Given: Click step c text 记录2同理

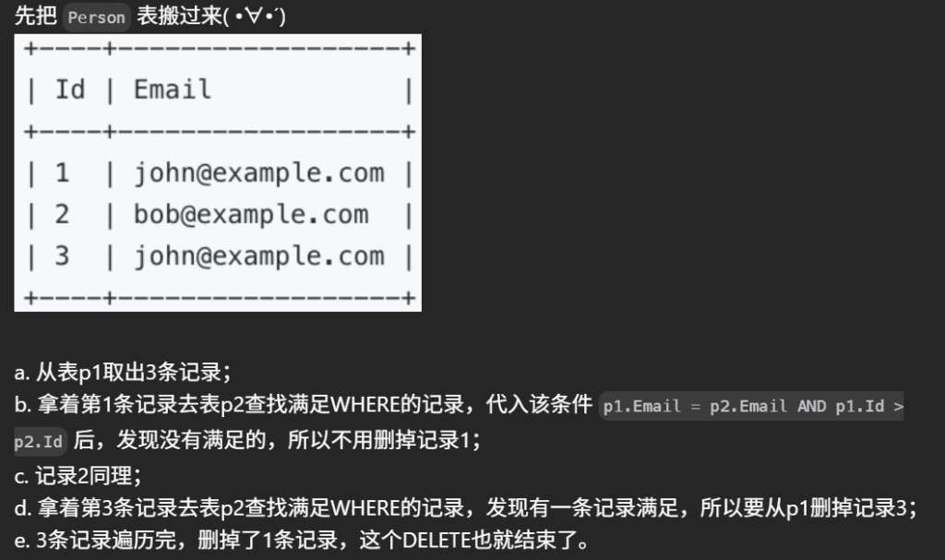Looking at the screenshot, I should [x=78, y=476].
